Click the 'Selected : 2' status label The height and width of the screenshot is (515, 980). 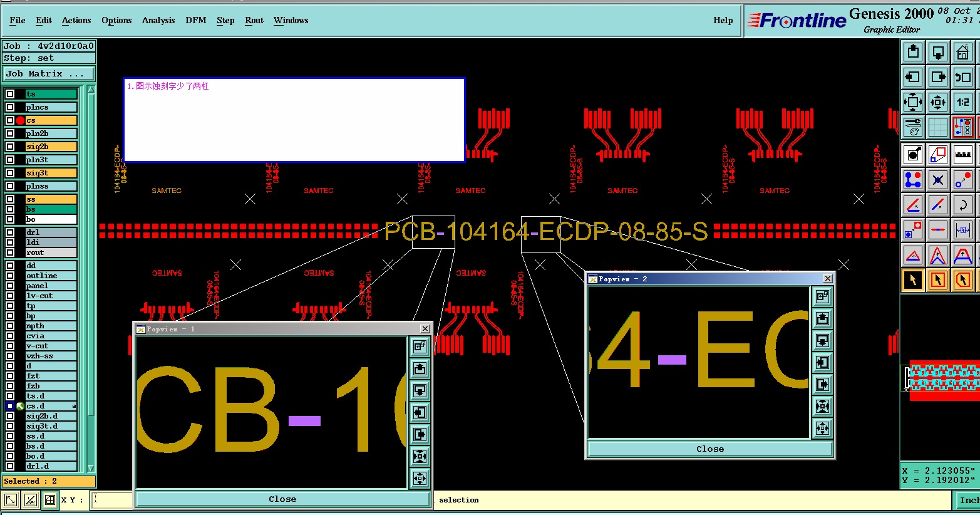(49, 481)
